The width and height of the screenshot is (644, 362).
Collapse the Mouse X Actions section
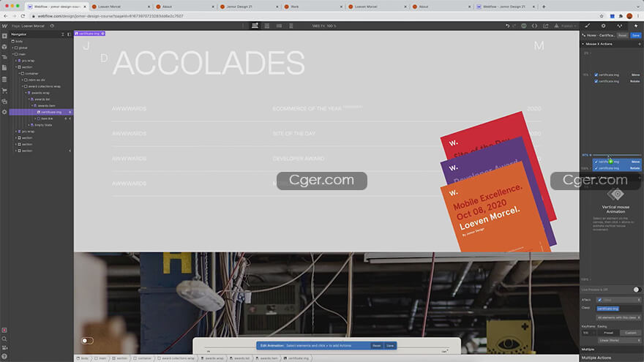click(x=583, y=44)
